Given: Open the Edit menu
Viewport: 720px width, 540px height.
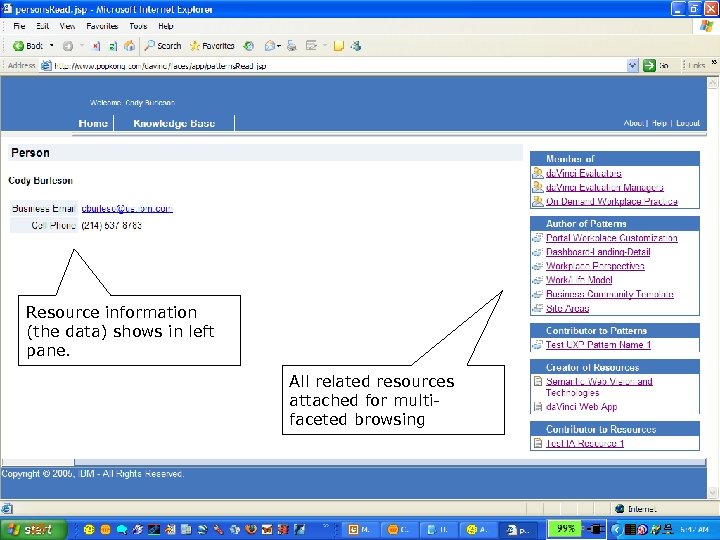Looking at the screenshot, I should pyautogui.click(x=42, y=26).
